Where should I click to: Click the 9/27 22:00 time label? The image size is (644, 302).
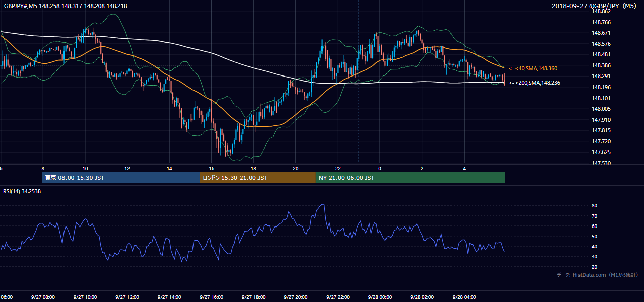pyautogui.click(x=338, y=297)
